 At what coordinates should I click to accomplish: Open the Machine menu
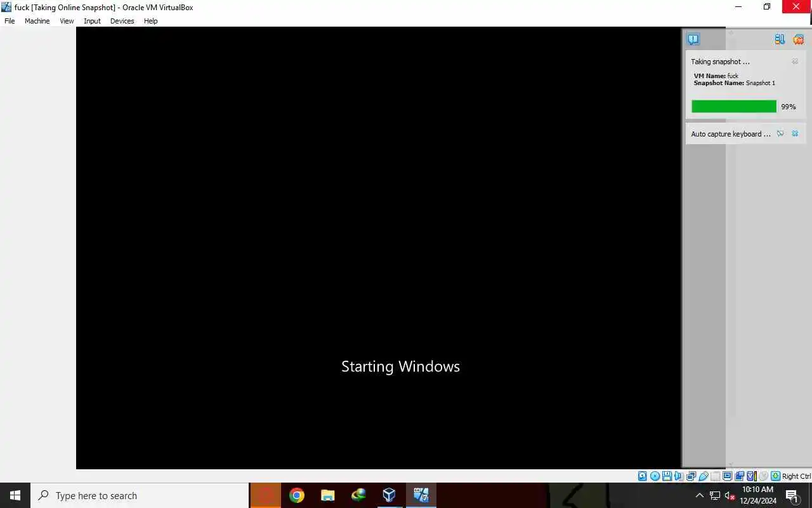[x=37, y=21]
